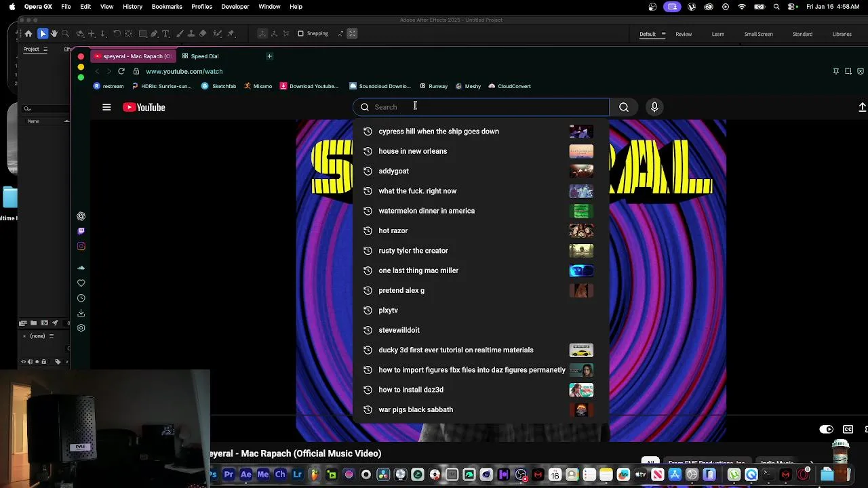Viewport: 868px width, 488px height.
Task: Reload the YouTube page
Action: (x=121, y=71)
